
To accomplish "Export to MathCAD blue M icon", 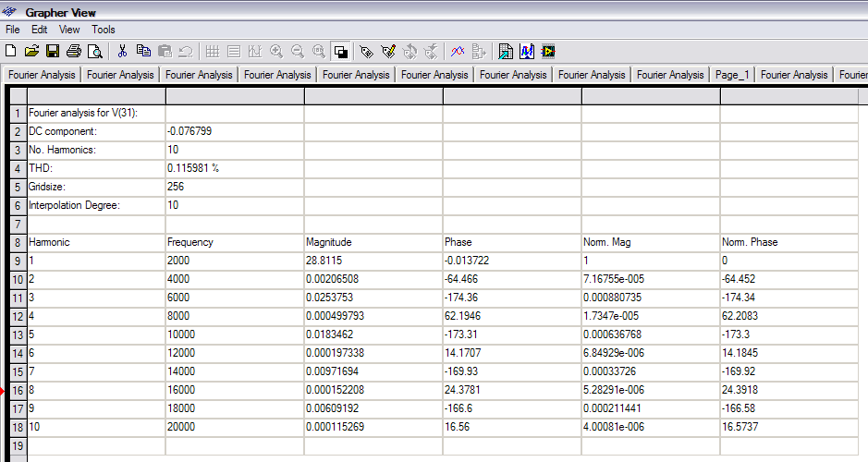I will pyautogui.click(x=527, y=52).
